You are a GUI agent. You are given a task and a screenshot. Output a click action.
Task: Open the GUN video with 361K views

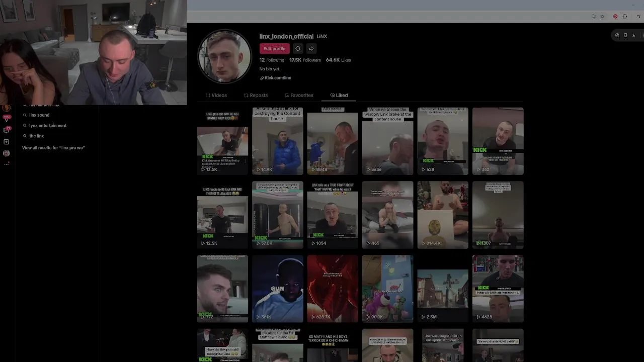[x=278, y=289]
